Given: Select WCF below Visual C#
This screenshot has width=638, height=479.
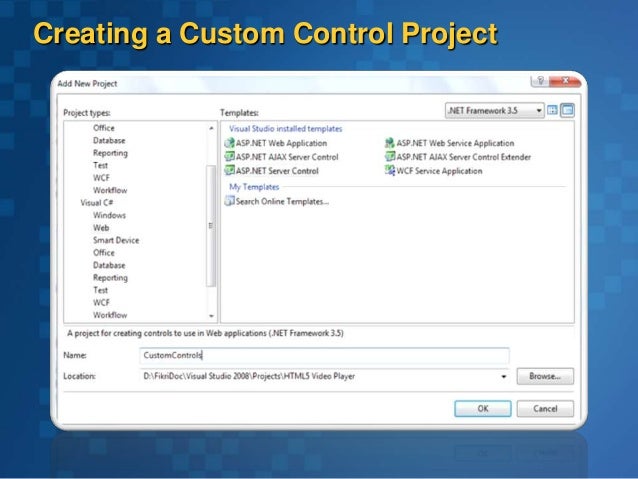Looking at the screenshot, I should click(101, 303).
